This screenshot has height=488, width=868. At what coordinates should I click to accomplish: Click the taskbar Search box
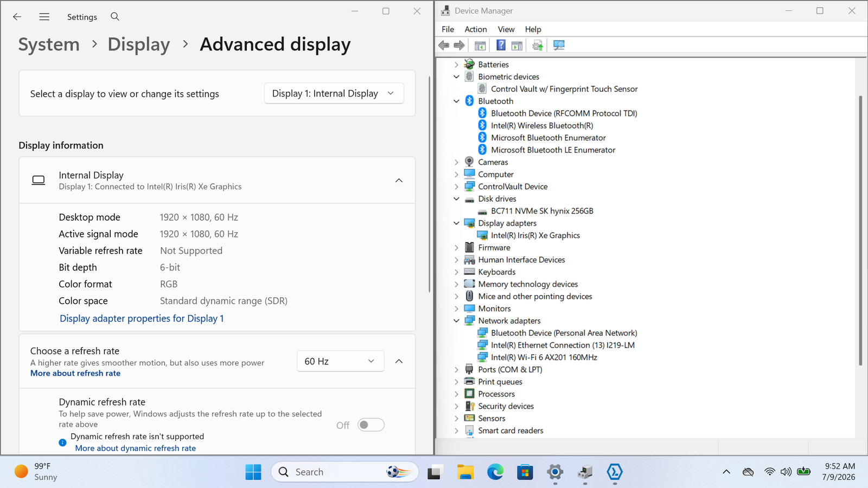345,472
